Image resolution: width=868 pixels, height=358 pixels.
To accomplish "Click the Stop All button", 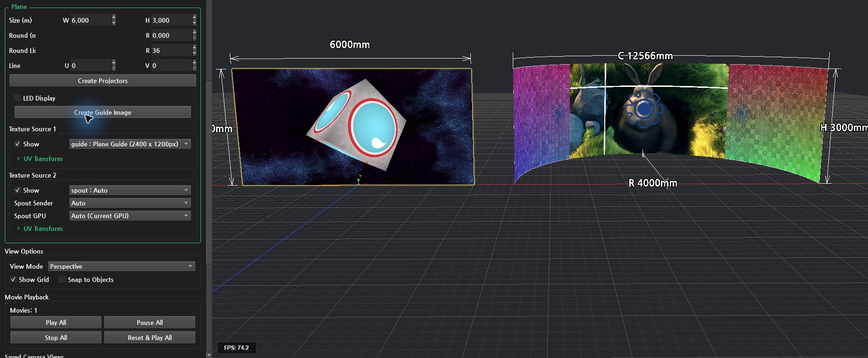I will click(x=56, y=338).
